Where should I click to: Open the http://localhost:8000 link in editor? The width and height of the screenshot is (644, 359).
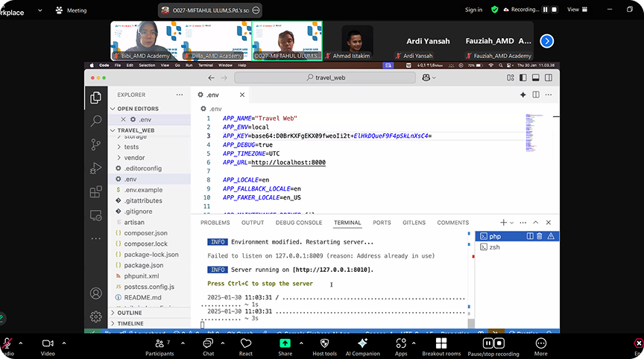288,162
